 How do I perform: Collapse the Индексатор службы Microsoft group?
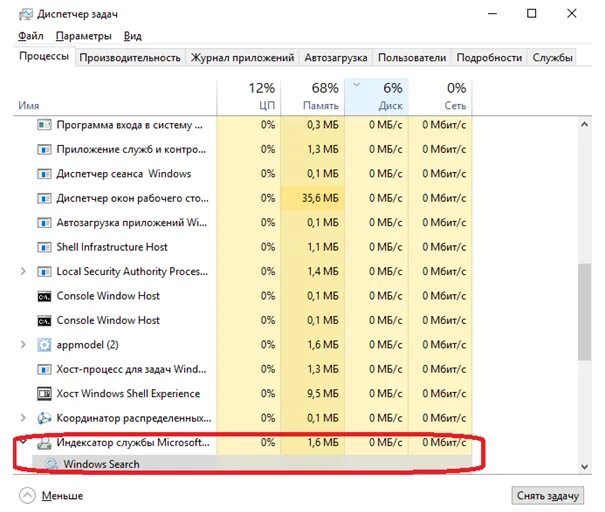23,441
